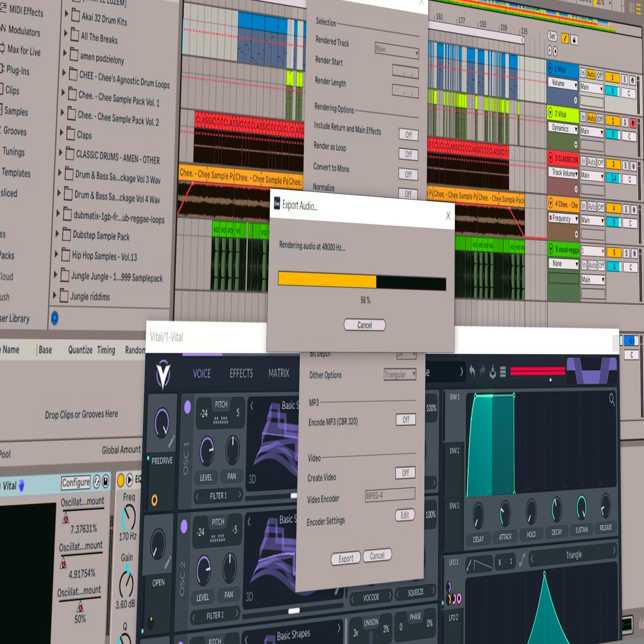This screenshot has height=644, width=644.
Task: Click the magnifier icon in ENV 1
Action: click(612, 399)
